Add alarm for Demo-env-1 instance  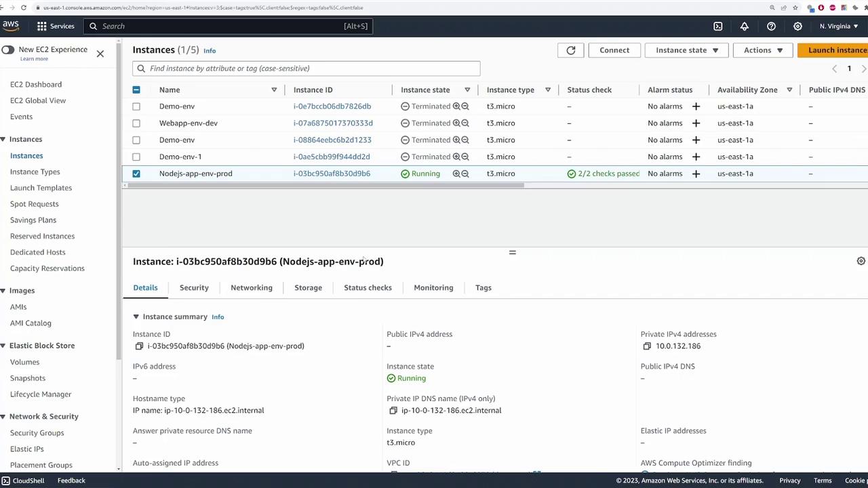pos(696,157)
